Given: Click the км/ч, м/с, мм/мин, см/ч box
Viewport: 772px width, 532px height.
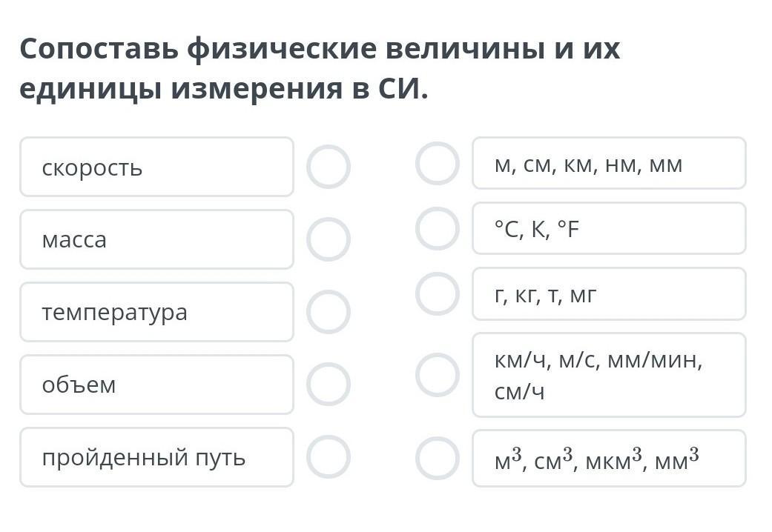Looking at the screenshot, I should (609, 375).
